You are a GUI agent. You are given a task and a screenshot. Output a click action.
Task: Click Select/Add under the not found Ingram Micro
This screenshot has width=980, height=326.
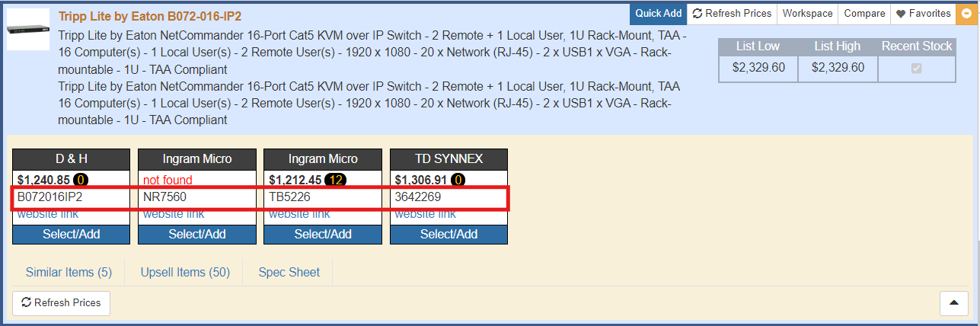point(197,234)
